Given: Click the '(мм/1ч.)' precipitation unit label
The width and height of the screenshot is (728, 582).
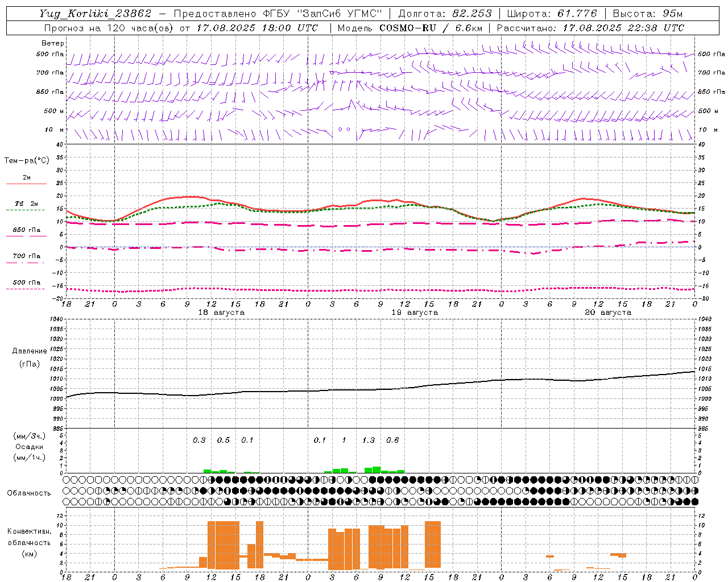Looking at the screenshot, I should 30,457.
